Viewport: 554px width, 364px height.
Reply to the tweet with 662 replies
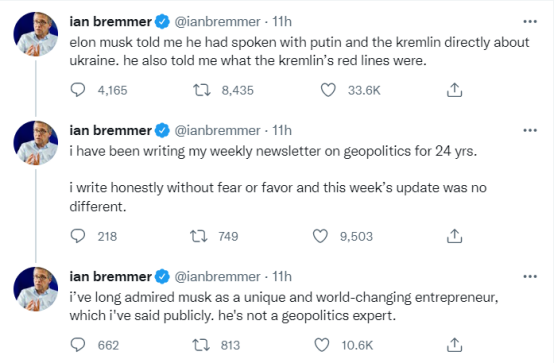78,345
